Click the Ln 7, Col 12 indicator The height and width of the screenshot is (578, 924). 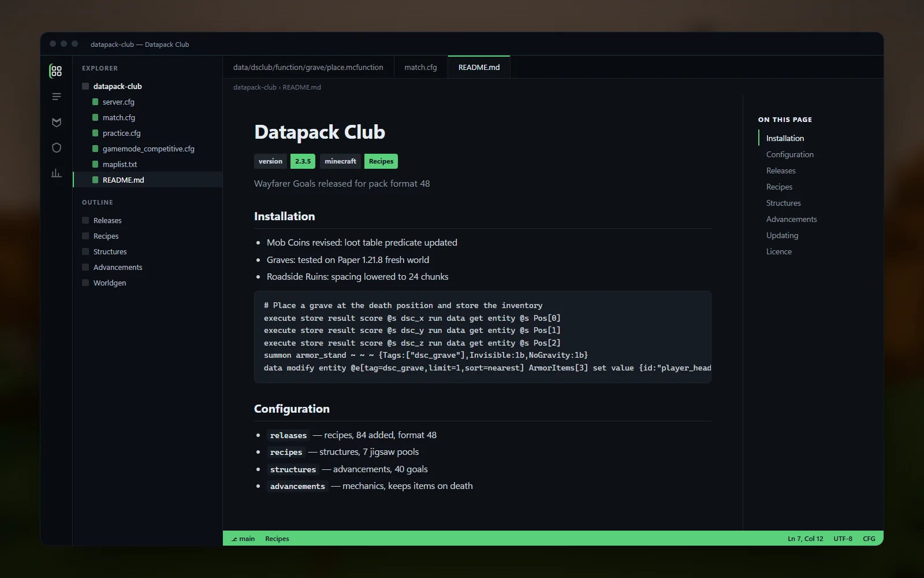point(805,539)
